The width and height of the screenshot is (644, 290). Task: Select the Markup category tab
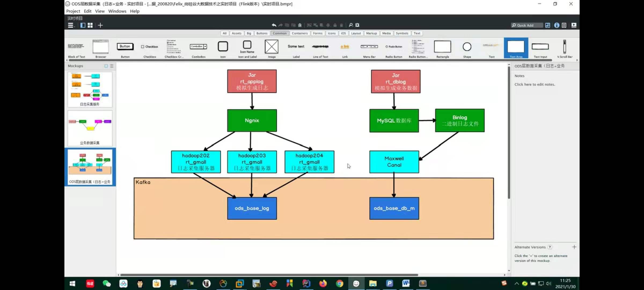click(372, 33)
